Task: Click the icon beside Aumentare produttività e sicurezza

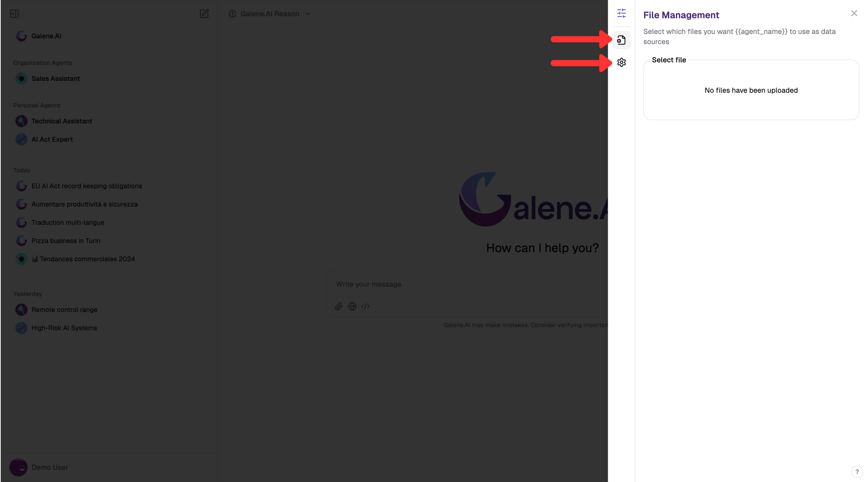Action: pos(21,204)
